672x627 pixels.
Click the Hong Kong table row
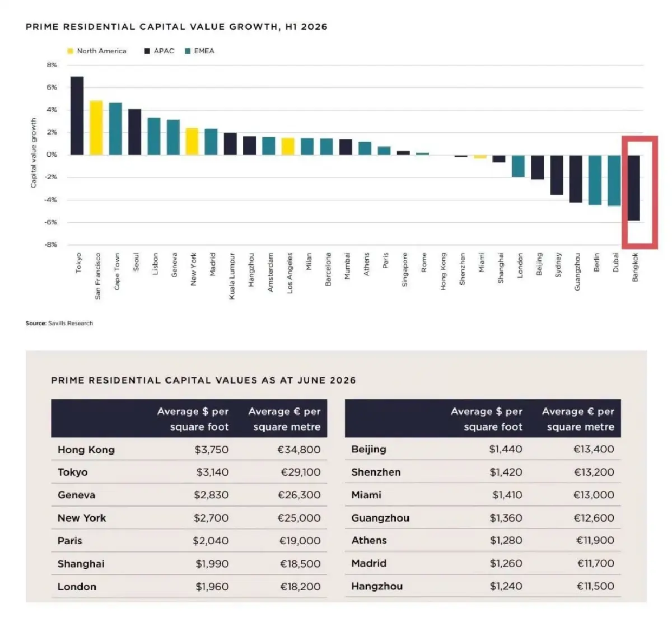pyautogui.click(x=189, y=450)
